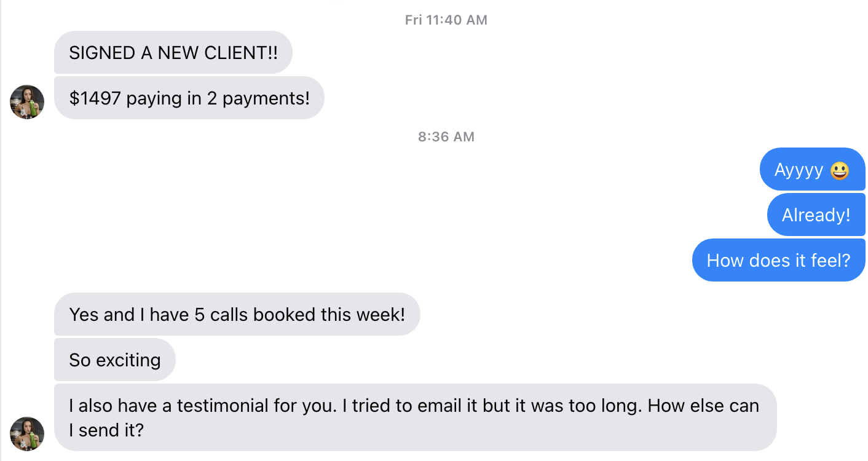Select the 'SIGNED A NEW CLIENT!!' message bubble

tap(173, 52)
